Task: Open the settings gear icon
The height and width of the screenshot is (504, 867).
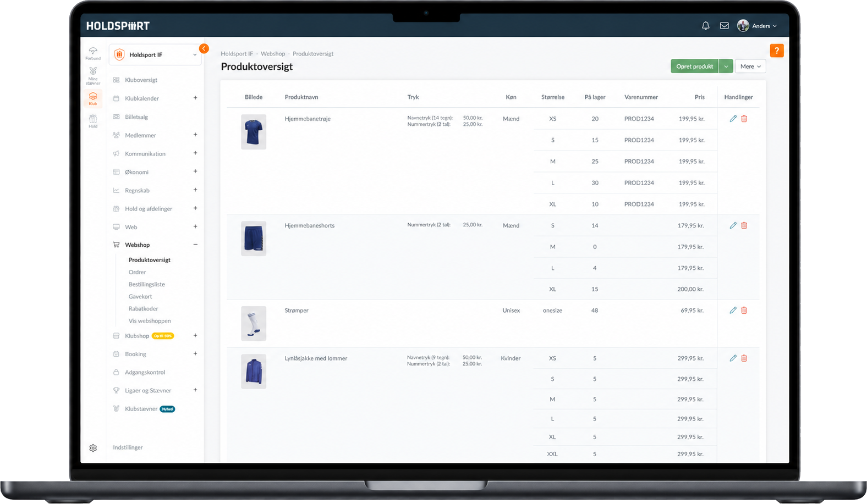Action: pyautogui.click(x=93, y=448)
